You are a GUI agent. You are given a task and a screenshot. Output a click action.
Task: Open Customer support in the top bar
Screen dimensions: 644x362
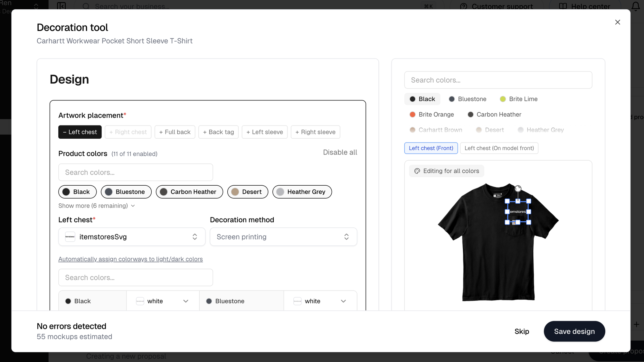click(x=496, y=6)
